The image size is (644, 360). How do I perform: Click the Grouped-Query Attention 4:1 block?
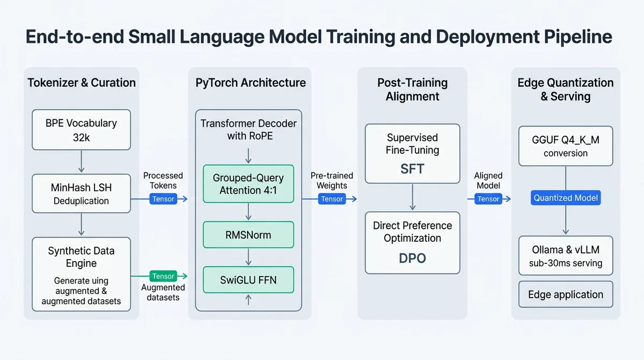[x=248, y=184]
